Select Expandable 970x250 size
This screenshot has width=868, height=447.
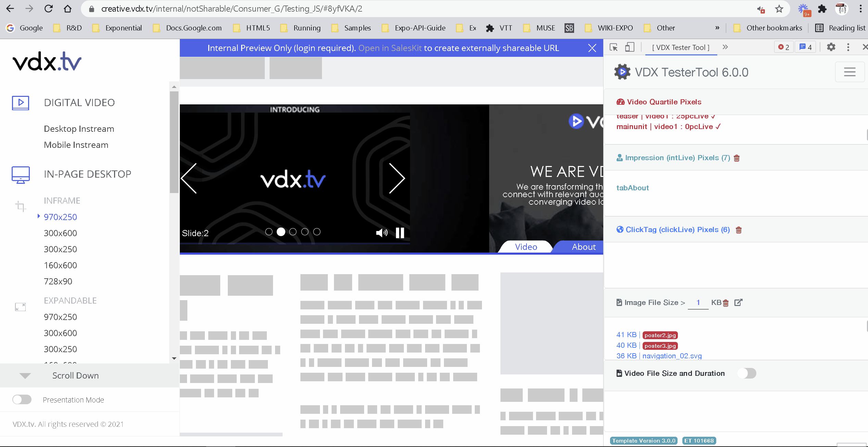tap(60, 317)
